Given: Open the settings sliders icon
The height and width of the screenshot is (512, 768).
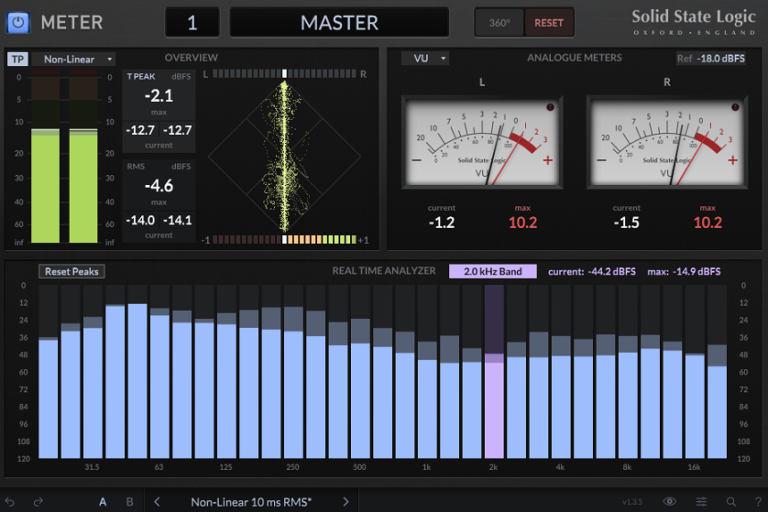Looking at the screenshot, I should (x=701, y=501).
